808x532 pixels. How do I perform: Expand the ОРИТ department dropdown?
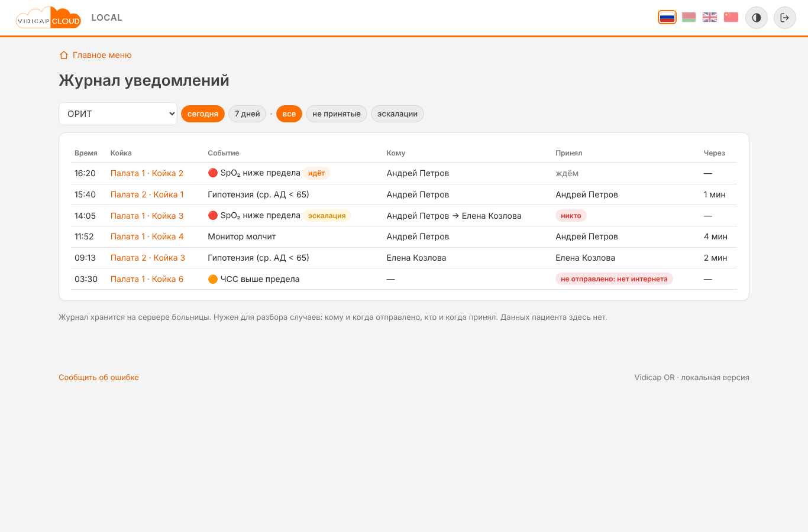(118, 114)
